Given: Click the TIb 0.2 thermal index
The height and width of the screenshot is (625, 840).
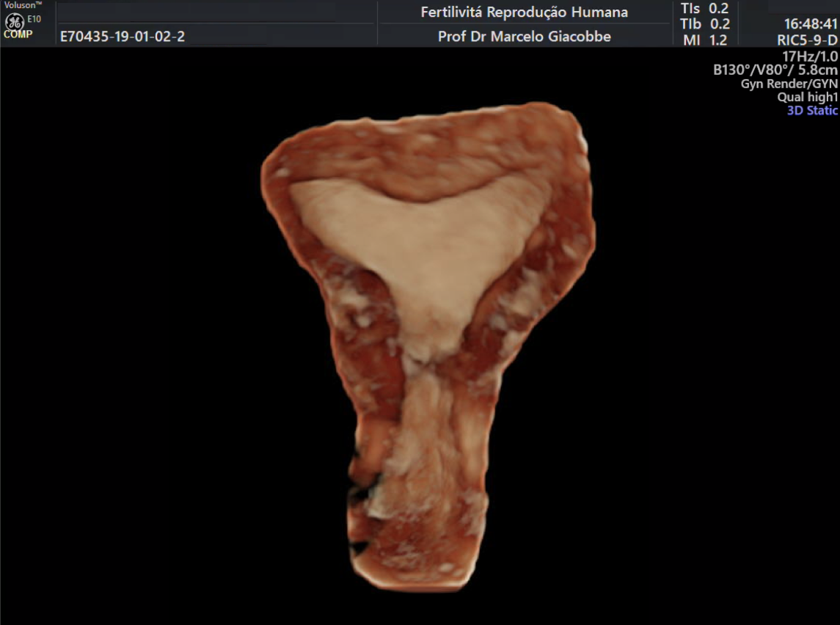Looking at the screenshot, I should coord(704,24).
